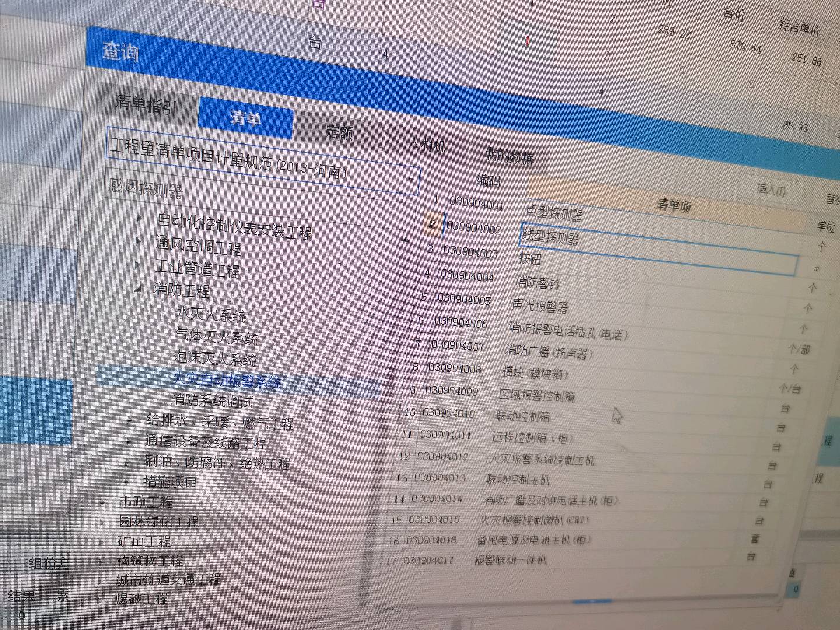Expand 通信设备及线路工程 node
Image resolution: width=840 pixels, height=630 pixels.
(x=128, y=441)
